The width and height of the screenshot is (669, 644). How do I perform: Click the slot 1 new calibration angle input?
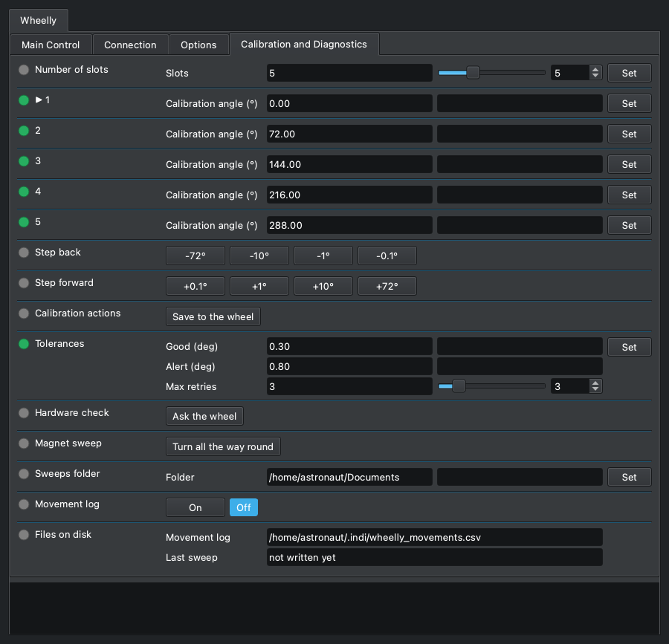pos(520,103)
